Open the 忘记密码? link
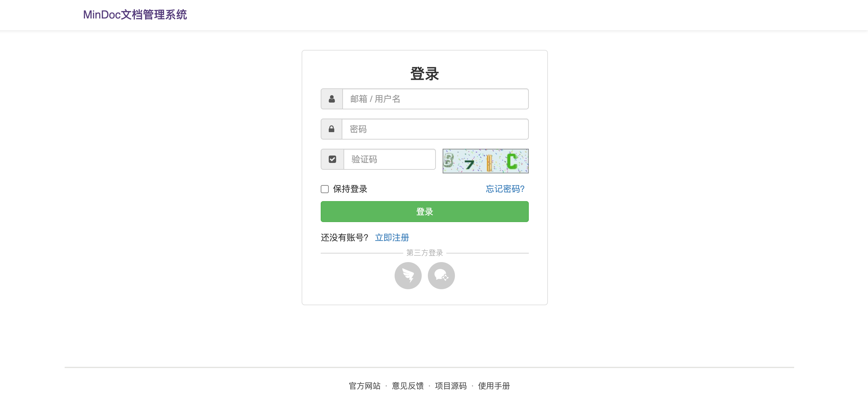 click(x=505, y=189)
